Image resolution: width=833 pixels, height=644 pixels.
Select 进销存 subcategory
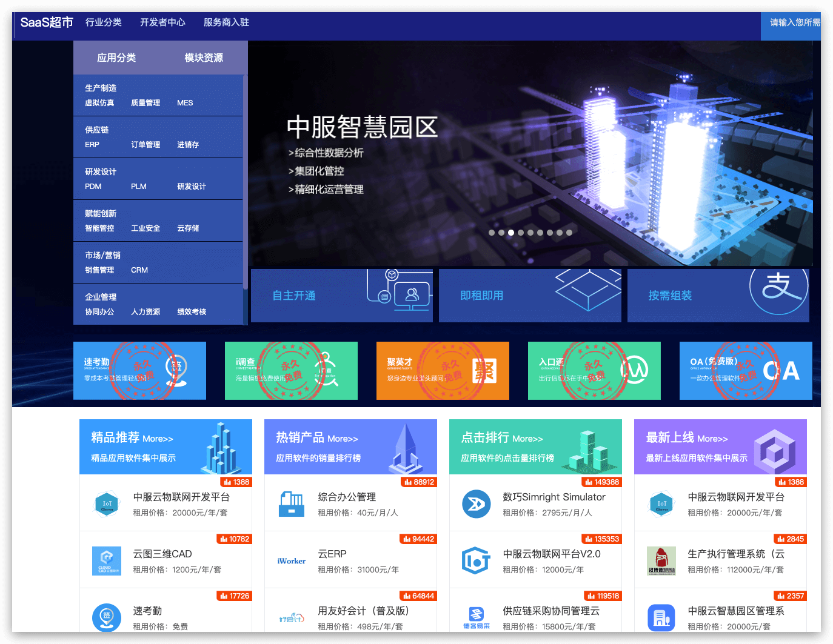[188, 145]
